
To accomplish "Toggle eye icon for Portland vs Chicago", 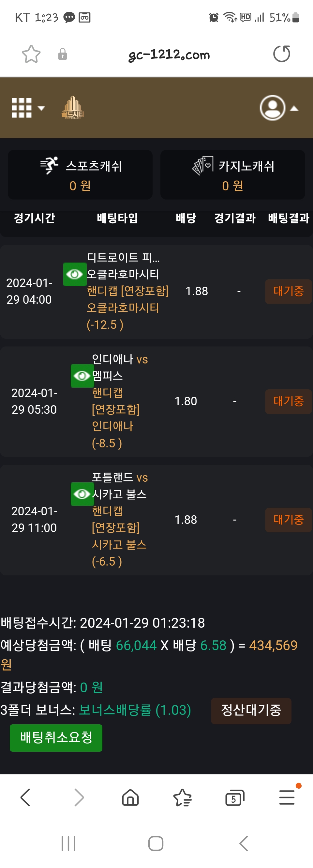I will pos(82,494).
